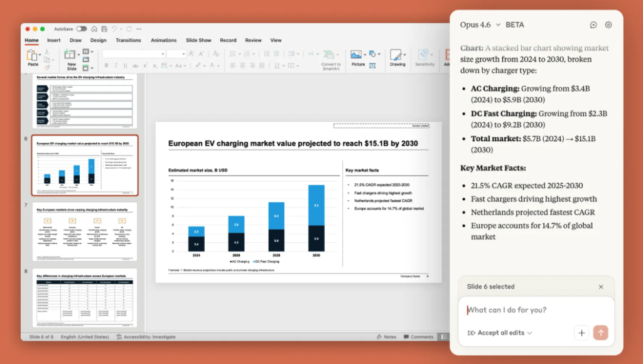The width and height of the screenshot is (643, 364).
Task: Insert a New Slide
Action: [x=72, y=56]
